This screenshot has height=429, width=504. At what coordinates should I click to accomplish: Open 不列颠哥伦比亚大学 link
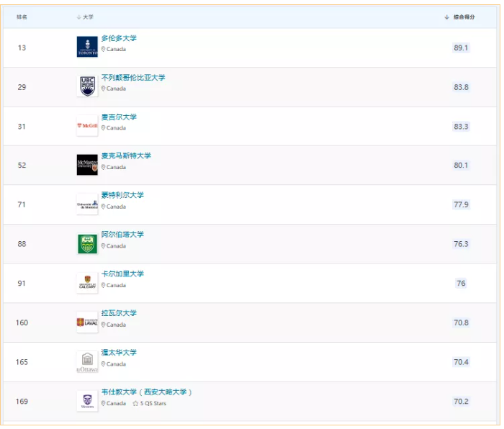(133, 78)
